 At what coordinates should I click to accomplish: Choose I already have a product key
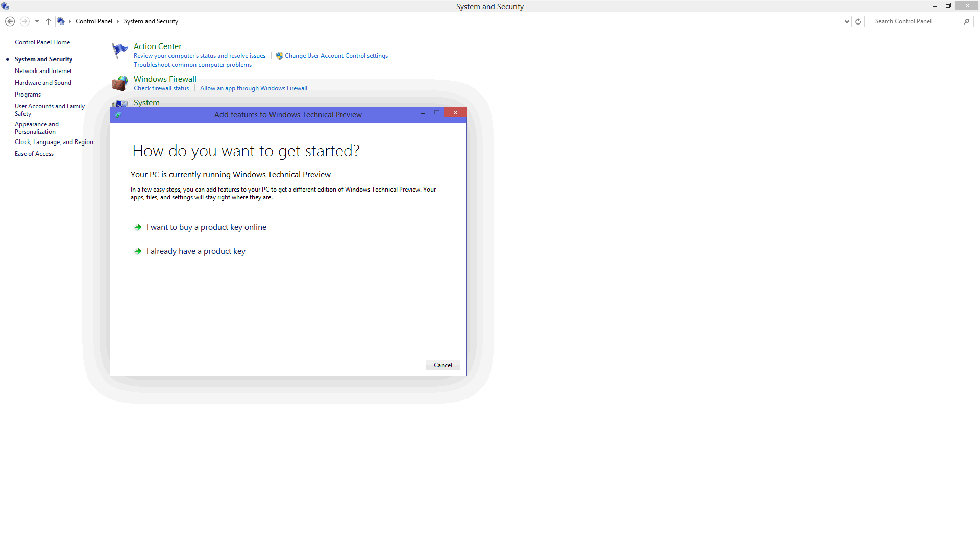(x=196, y=251)
